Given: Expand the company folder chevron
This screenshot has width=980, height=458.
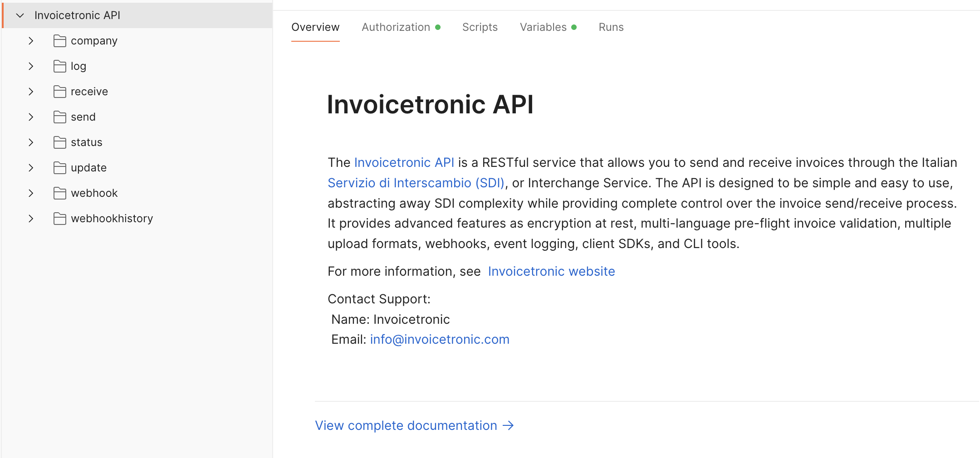Looking at the screenshot, I should [31, 41].
